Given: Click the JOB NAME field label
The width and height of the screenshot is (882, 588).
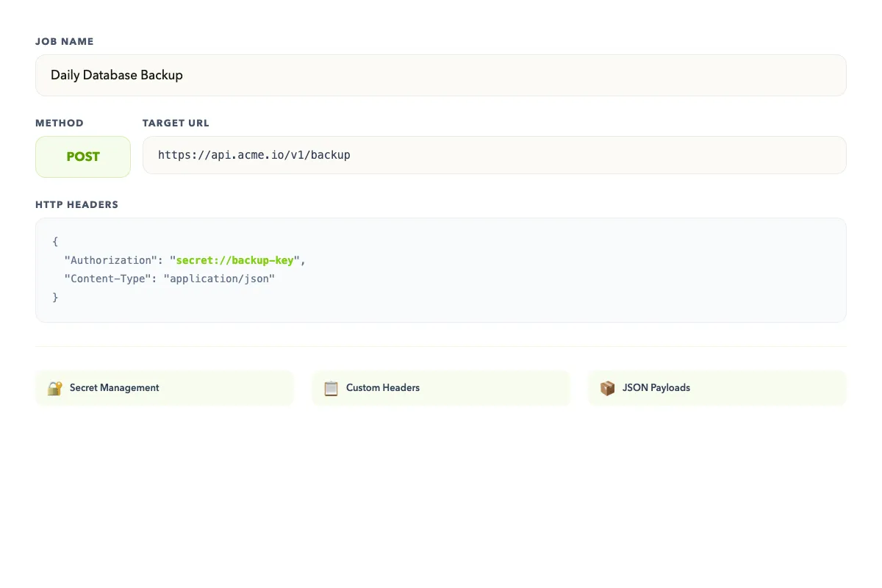Looking at the screenshot, I should (65, 42).
